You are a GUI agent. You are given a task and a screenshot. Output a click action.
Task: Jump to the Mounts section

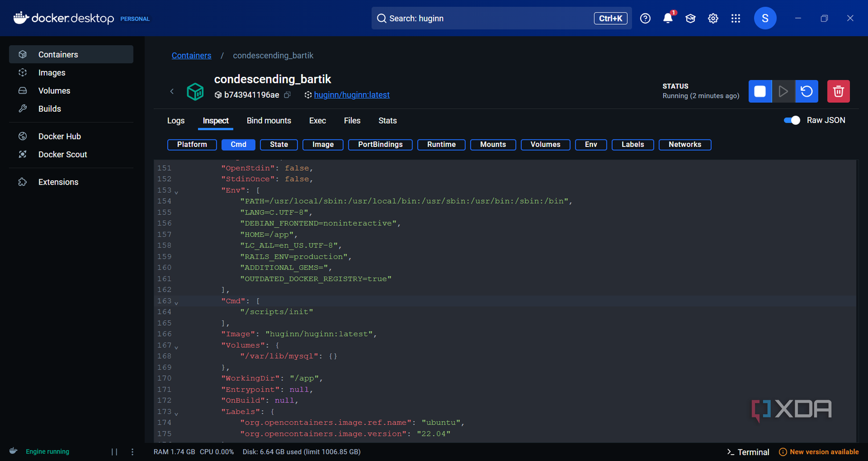pos(493,145)
